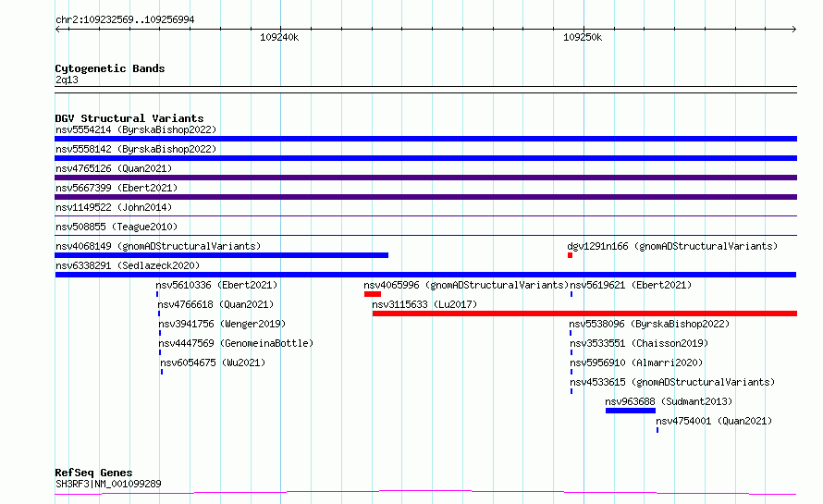Click the 109240k ruler label
This screenshot has width=823, height=504.
[279, 37]
